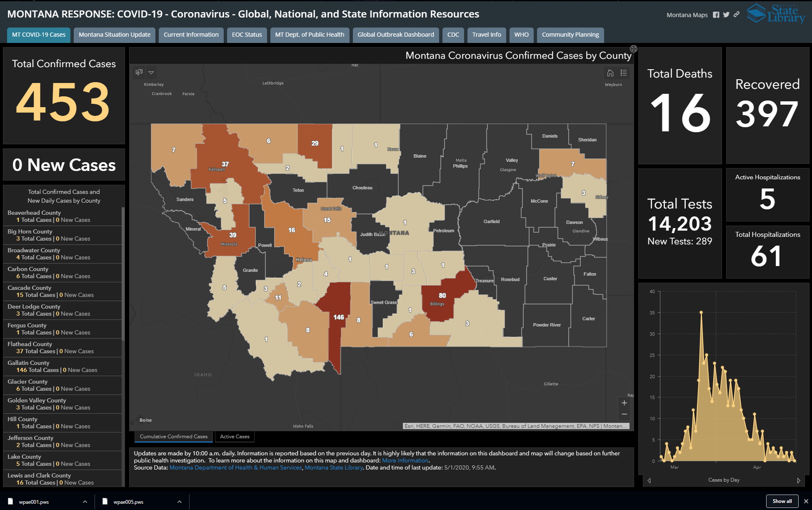
Task: Go to previous chart with left arrow
Action: 649,480
